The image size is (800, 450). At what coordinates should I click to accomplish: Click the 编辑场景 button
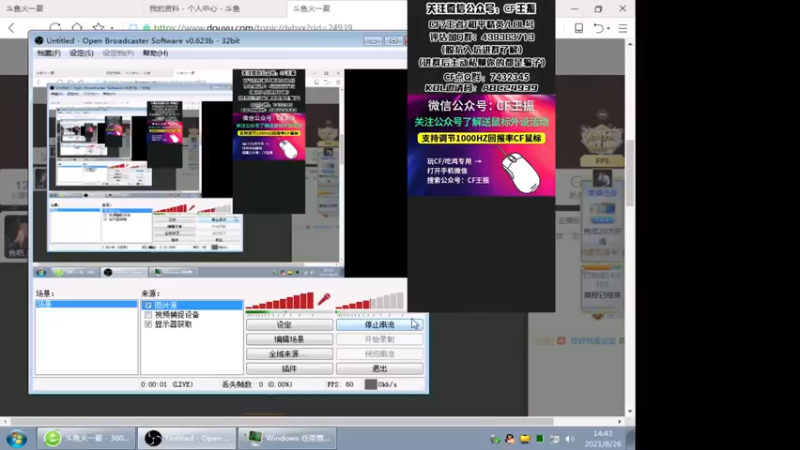tap(289, 339)
